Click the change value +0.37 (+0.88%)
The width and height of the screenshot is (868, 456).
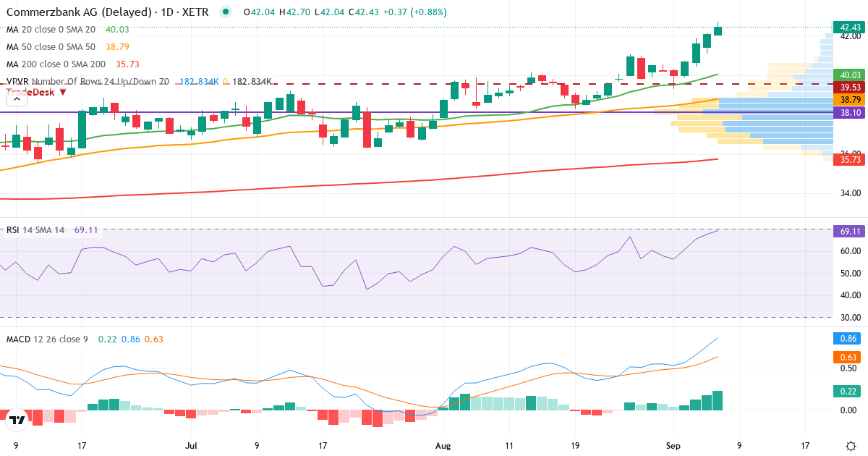click(x=414, y=12)
